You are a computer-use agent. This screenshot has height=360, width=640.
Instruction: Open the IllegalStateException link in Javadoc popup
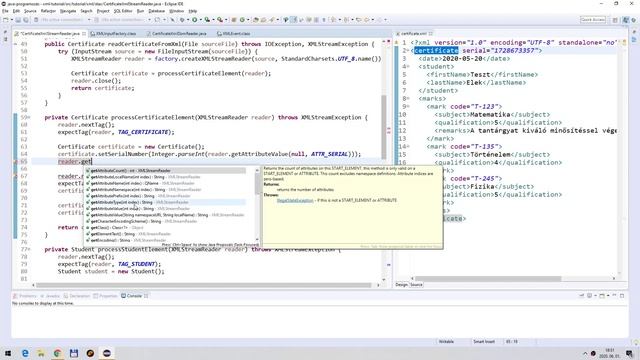295,200
